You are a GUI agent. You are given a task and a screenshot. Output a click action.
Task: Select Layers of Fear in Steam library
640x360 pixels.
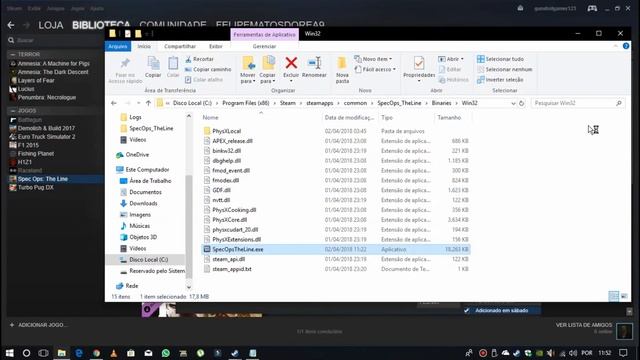coord(36,80)
